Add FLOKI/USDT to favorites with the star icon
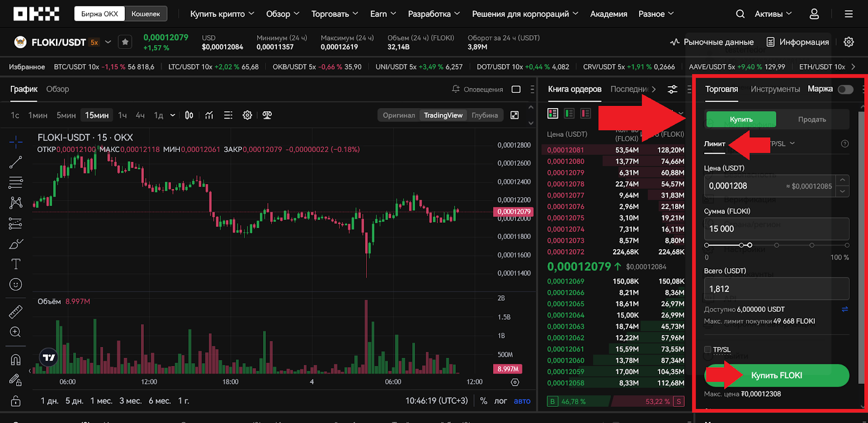This screenshot has height=423, width=868. pyautogui.click(x=125, y=42)
